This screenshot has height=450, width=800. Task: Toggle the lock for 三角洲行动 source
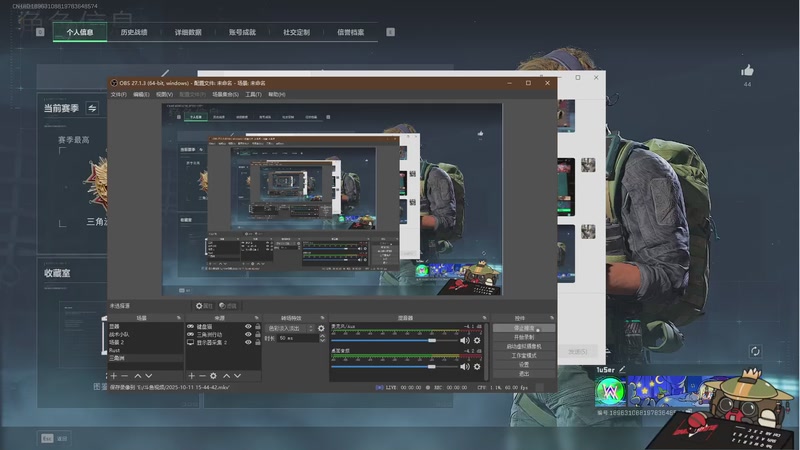tap(258, 334)
